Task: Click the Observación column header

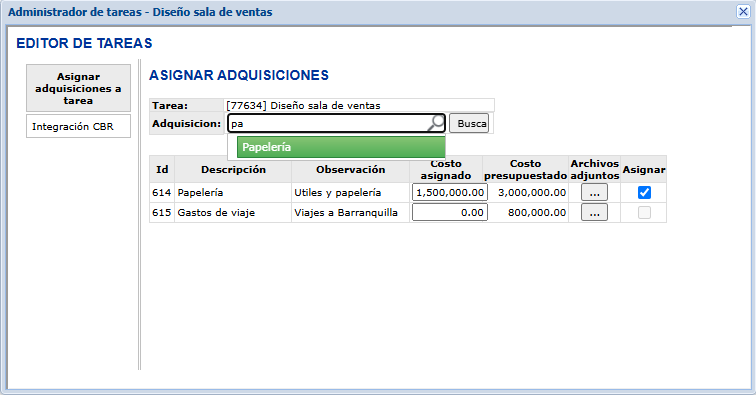Action: pyautogui.click(x=351, y=169)
